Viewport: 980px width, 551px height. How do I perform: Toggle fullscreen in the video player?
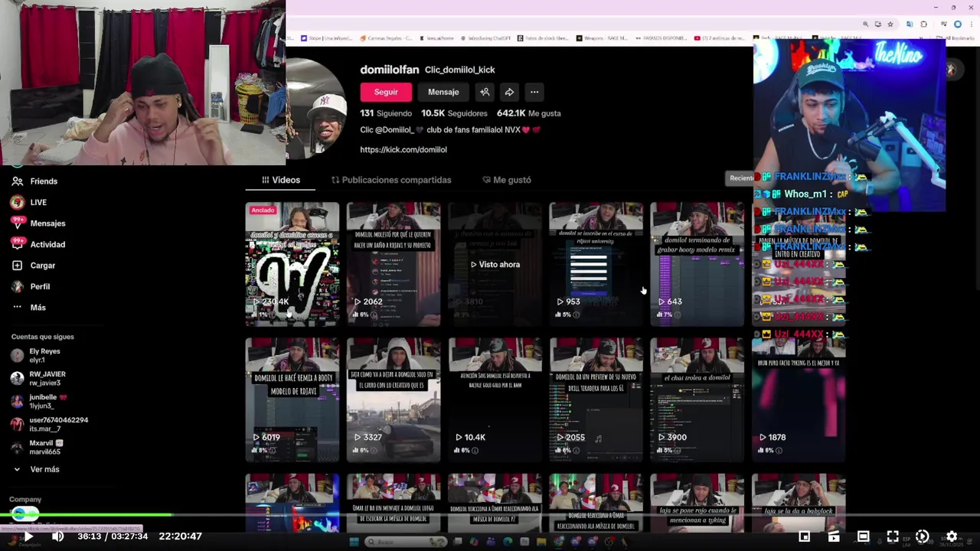tap(893, 536)
